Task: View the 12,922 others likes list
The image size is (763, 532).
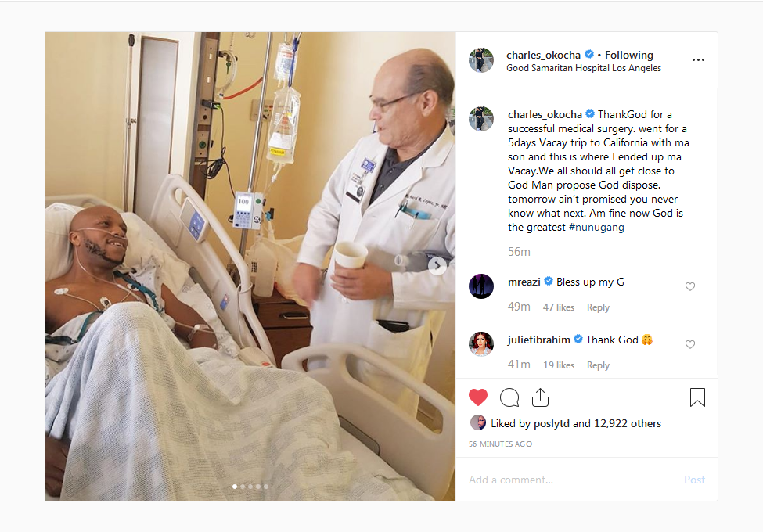Action: pyautogui.click(x=628, y=423)
